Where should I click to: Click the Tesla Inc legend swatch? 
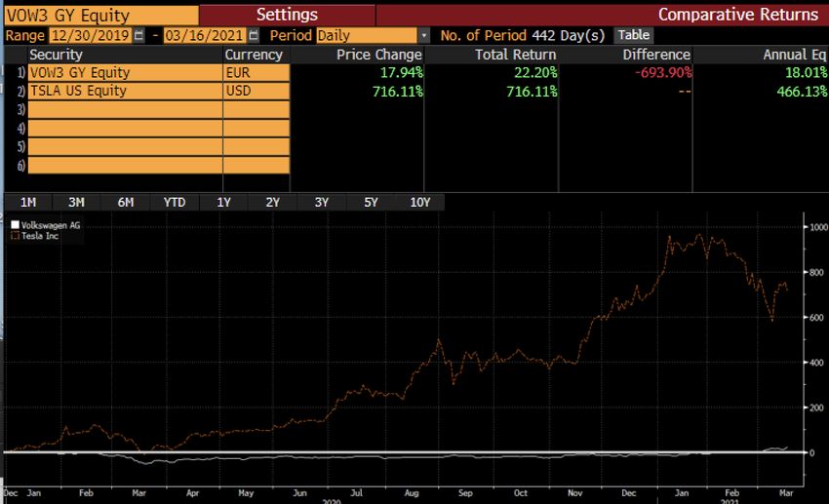point(16,236)
